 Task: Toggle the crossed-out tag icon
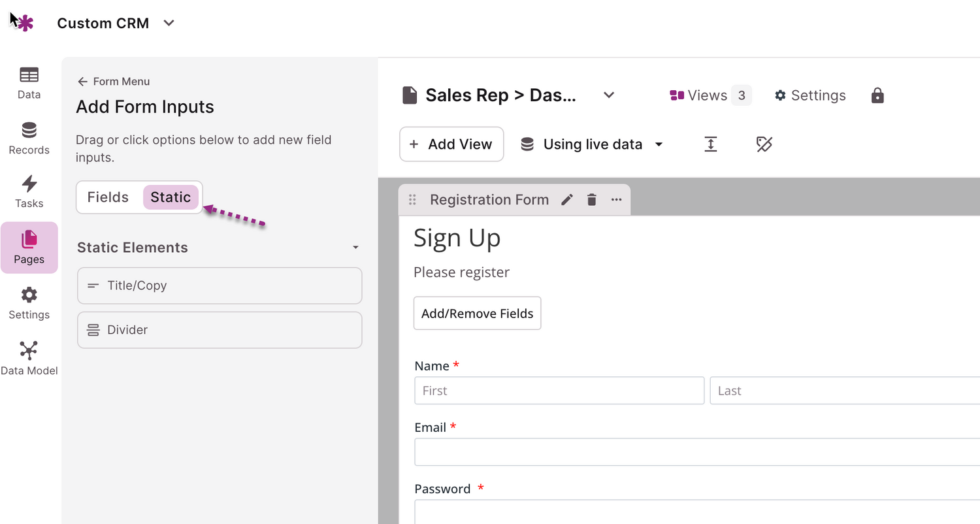click(x=764, y=144)
